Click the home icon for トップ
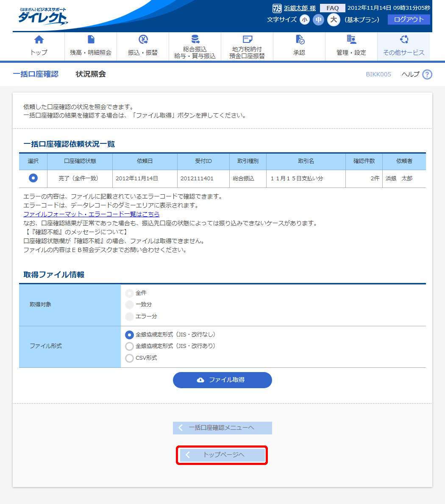The image size is (445, 504). pyautogui.click(x=39, y=40)
